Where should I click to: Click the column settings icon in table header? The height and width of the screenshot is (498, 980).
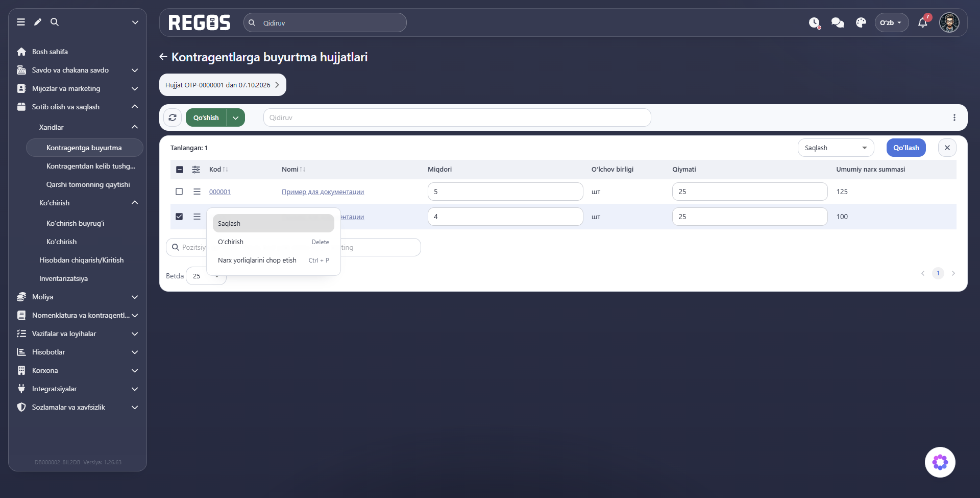[x=196, y=170]
